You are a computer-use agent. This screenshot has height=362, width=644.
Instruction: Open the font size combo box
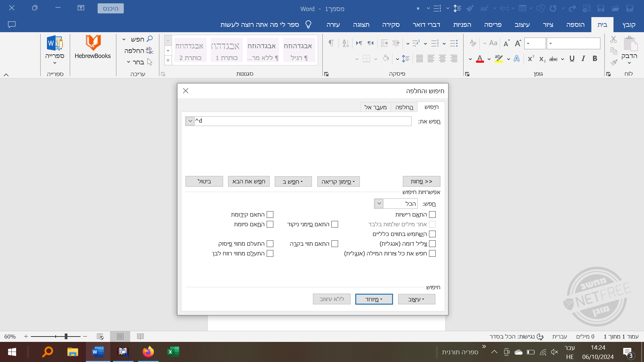pyautogui.click(x=535, y=43)
